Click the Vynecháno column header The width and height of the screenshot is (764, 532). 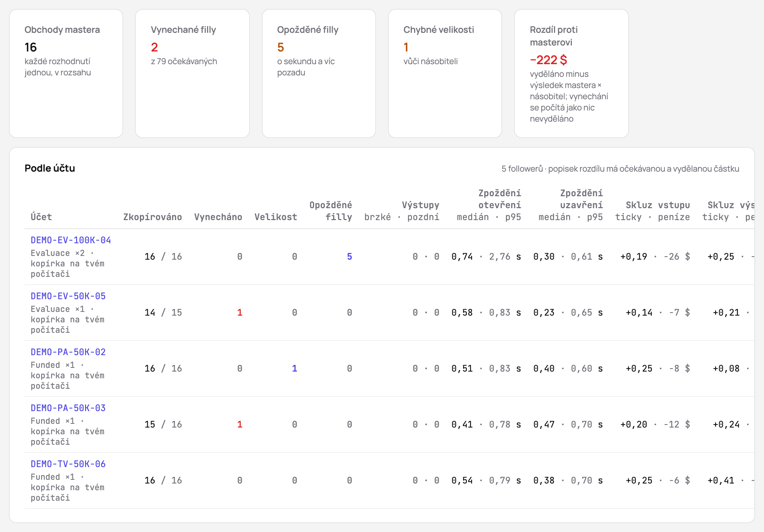(218, 217)
